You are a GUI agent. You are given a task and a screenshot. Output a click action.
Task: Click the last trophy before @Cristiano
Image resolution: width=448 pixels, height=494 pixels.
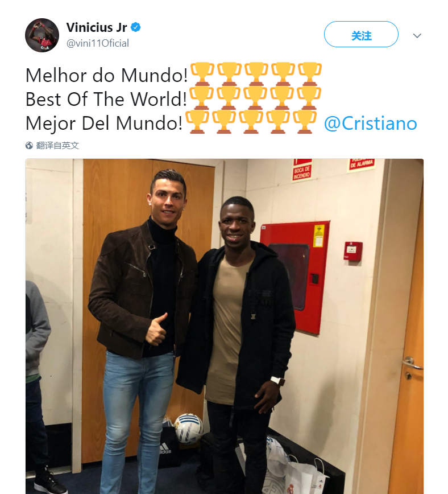305,122
